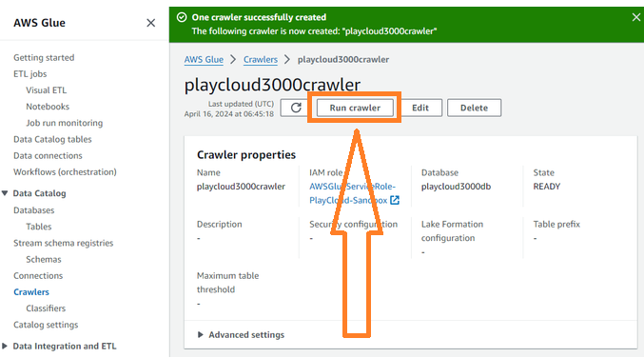Close the AWS Glue navigation panel
Viewport: 644px width, 358px height.
150,23
